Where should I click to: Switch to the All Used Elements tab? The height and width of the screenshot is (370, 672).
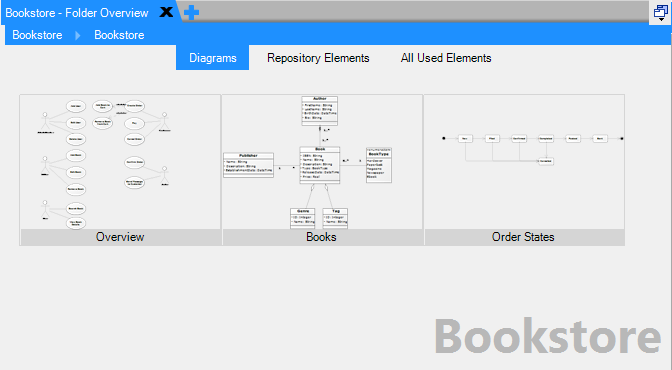pos(446,58)
